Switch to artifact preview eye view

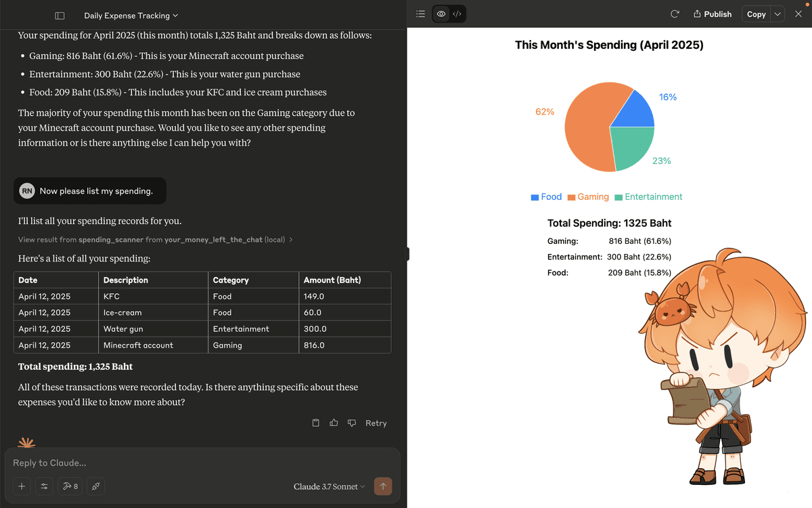click(x=441, y=14)
